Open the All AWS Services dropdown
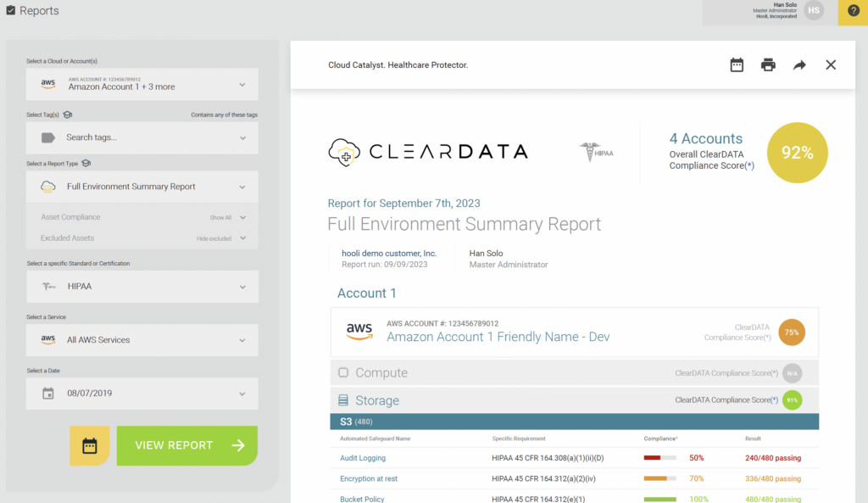Screen dimensions: 868x503 tap(142, 340)
